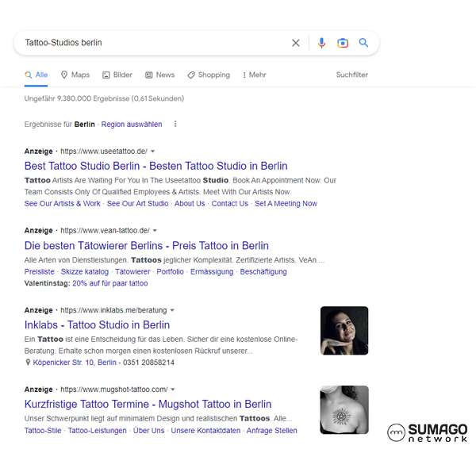The image size is (476, 476).
Task: Expand the Mehr menu
Action: 255,75
